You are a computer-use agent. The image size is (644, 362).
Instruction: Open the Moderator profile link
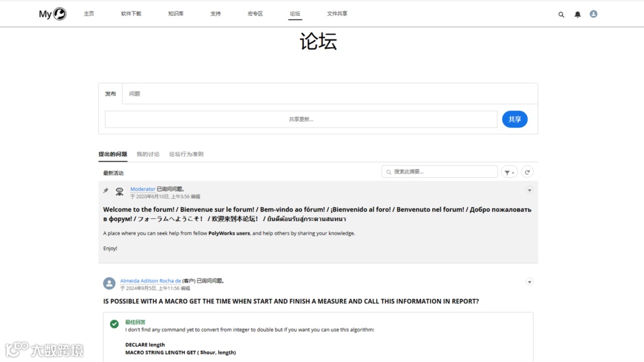(x=143, y=189)
